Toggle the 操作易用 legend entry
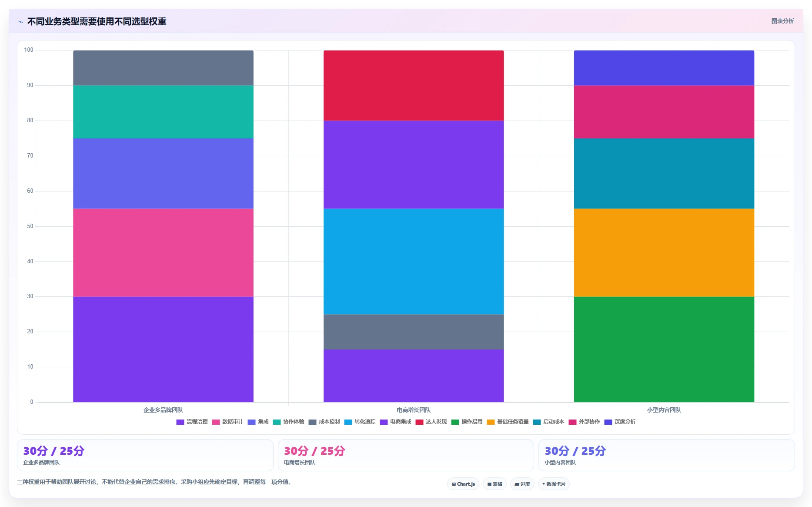812x507 pixels. point(467,422)
